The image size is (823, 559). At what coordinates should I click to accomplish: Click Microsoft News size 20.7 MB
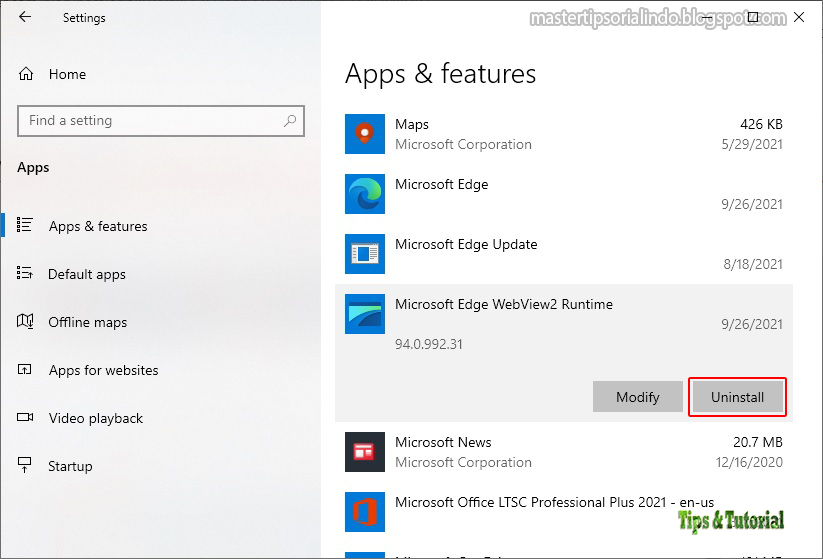(757, 442)
